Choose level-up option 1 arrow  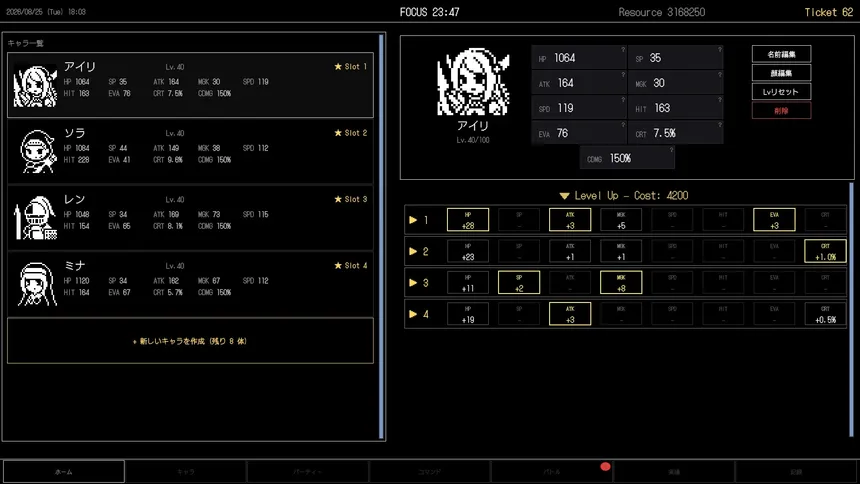pos(413,220)
